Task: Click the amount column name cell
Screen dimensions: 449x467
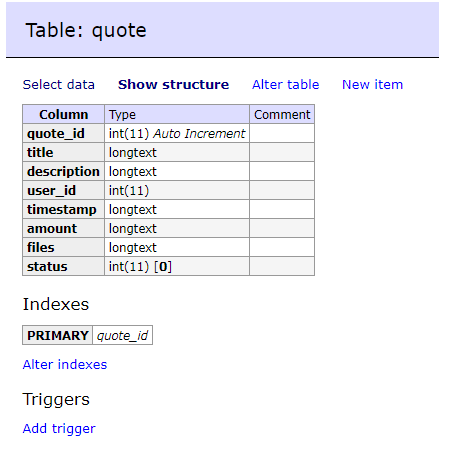Action: tap(63, 229)
